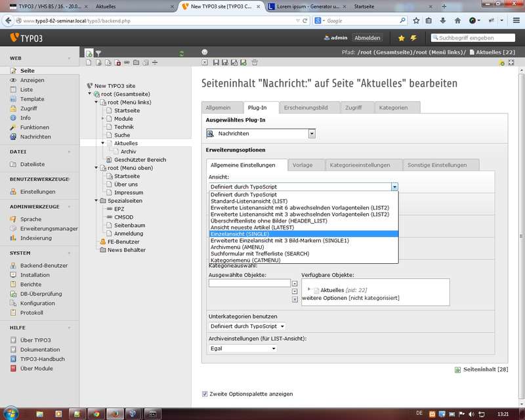Click the Abmelden button

coord(367,38)
